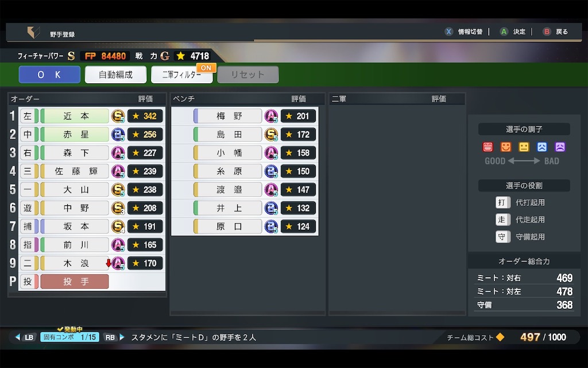Select batter 佐藤輝 in the order
Image resolution: width=588 pixels, height=368 pixels.
(x=75, y=171)
